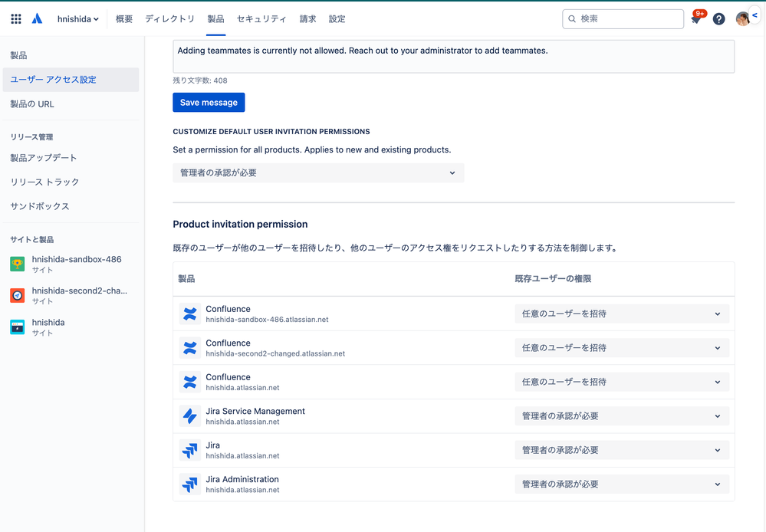Open permission dropdown for Confluence hnishida-sandbox-486
766x532 pixels.
click(x=622, y=314)
